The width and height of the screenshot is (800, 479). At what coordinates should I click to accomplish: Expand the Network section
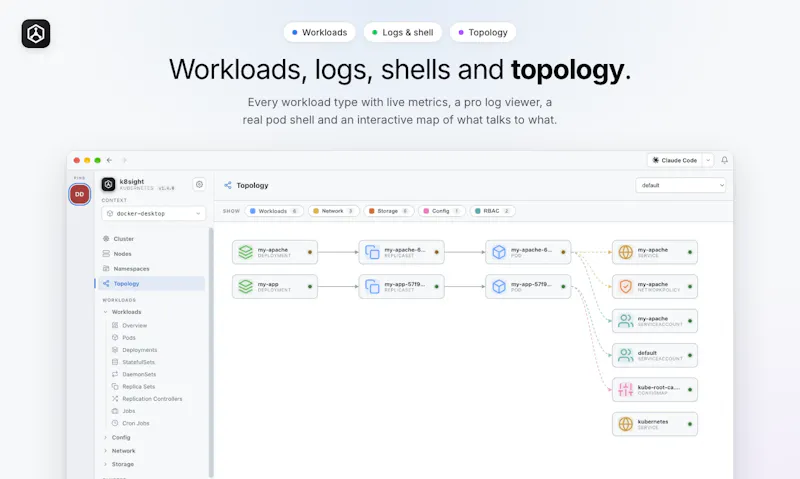[x=106, y=450]
